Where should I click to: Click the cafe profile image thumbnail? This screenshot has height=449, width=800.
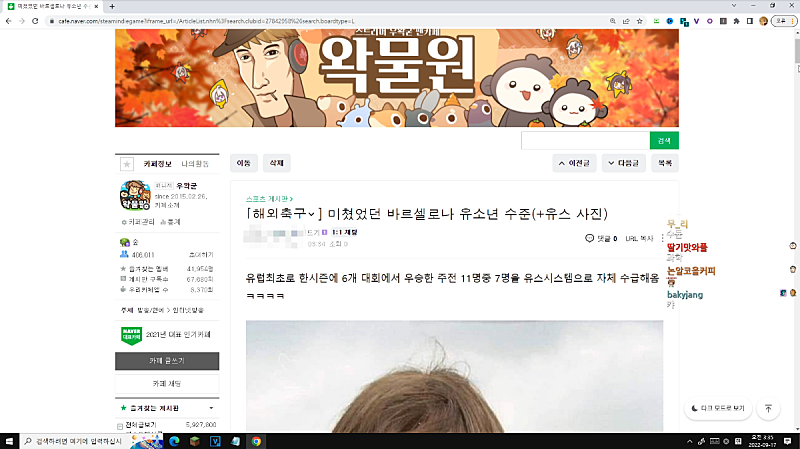click(135, 195)
